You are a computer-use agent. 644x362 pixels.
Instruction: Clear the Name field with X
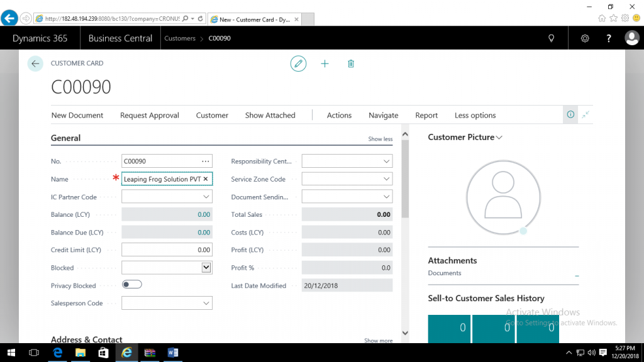[x=206, y=179]
